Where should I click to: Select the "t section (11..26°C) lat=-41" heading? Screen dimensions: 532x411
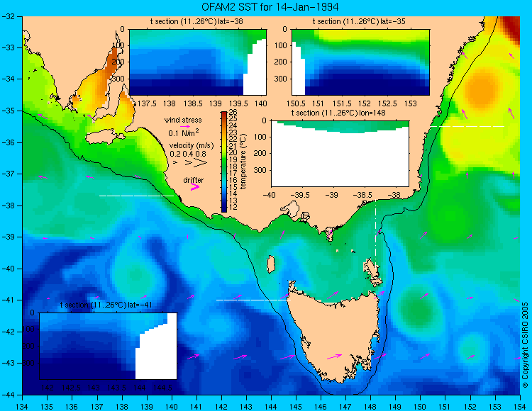click(x=106, y=305)
